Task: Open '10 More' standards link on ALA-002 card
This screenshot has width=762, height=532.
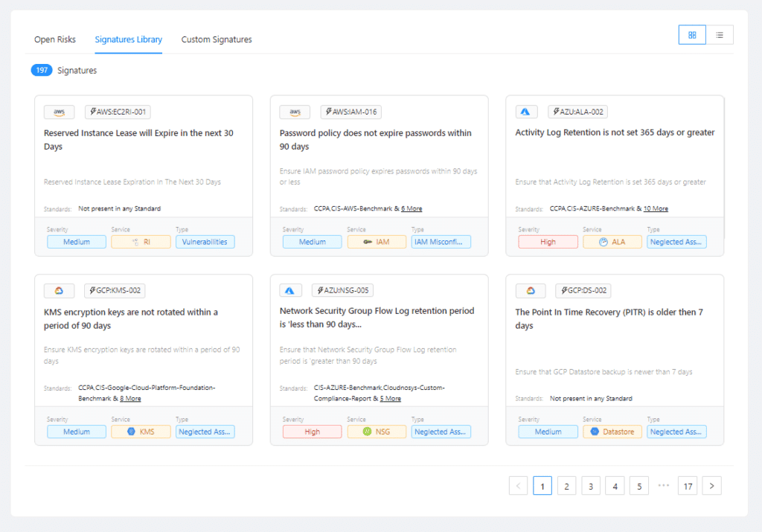Action: (656, 208)
